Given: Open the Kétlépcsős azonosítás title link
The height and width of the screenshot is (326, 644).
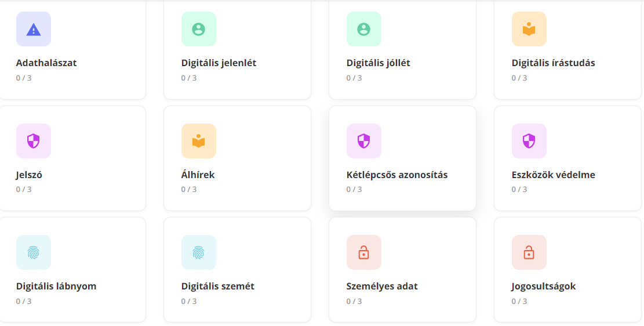Looking at the screenshot, I should 397,175.
